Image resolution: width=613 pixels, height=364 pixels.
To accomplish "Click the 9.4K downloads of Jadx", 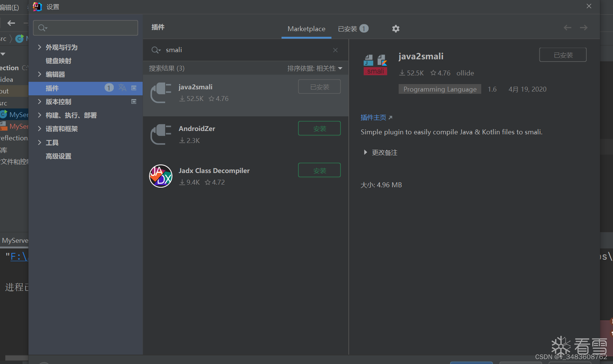I will click(x=190, y=182).
